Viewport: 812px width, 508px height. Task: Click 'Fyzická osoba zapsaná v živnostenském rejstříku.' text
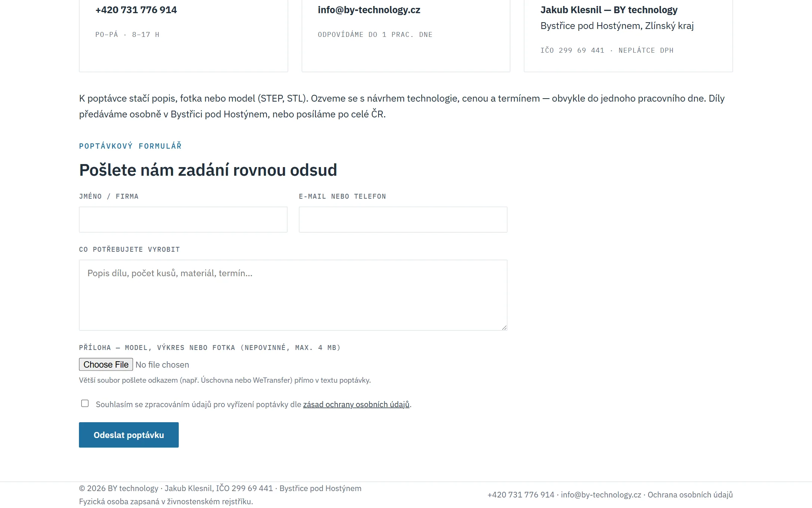click(166, 502)
